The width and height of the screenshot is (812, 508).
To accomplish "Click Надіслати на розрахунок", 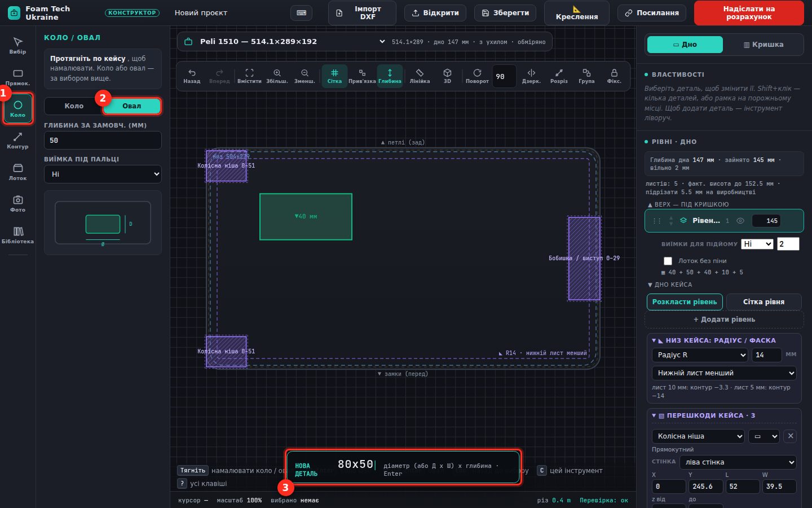I will pos(749,13).
